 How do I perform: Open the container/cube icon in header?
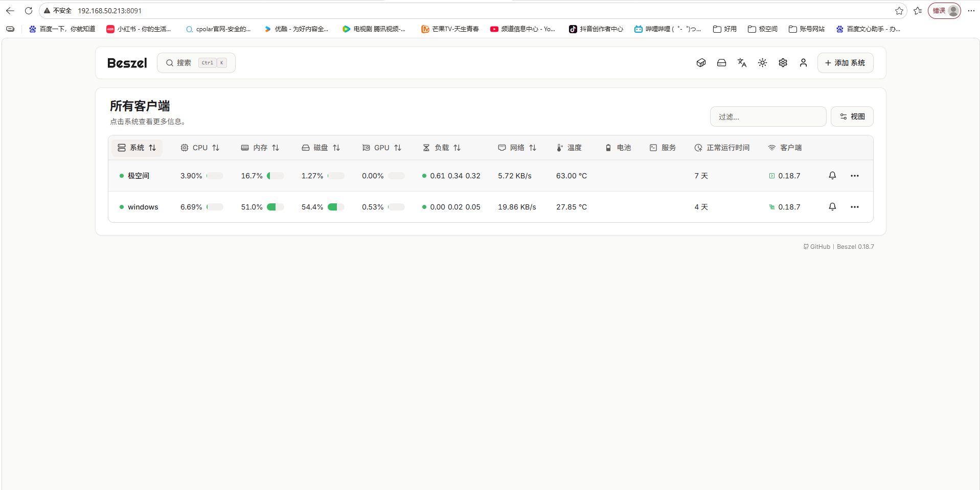[x=701, y=63]
